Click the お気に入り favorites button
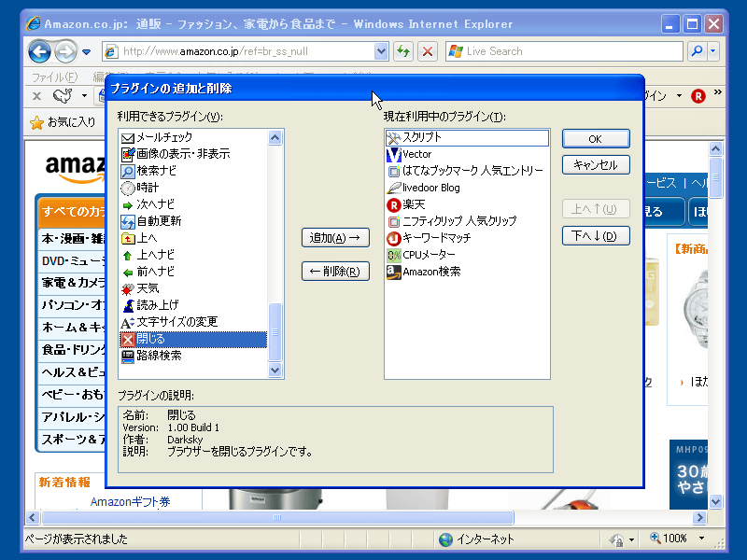The height and width of the screenshot is (560, 747). tap(63, 122)
